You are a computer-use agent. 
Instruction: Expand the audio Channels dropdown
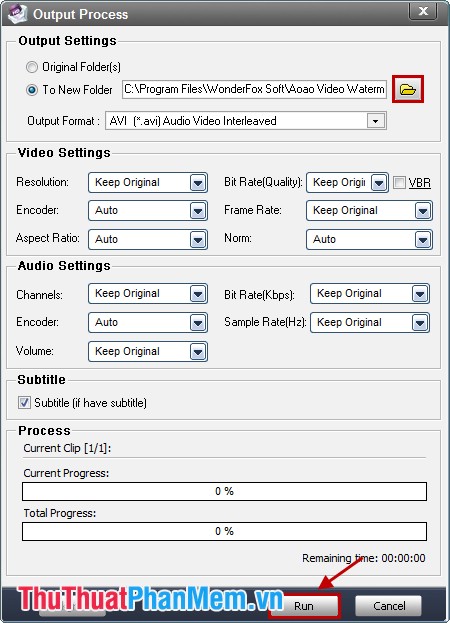[x=148, y=294]
